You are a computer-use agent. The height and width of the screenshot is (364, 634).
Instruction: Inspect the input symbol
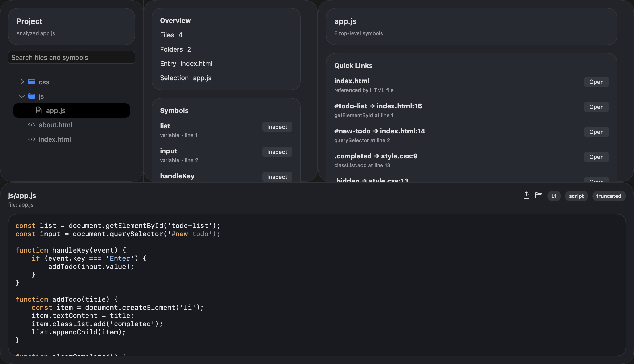(x=277, y=152)
